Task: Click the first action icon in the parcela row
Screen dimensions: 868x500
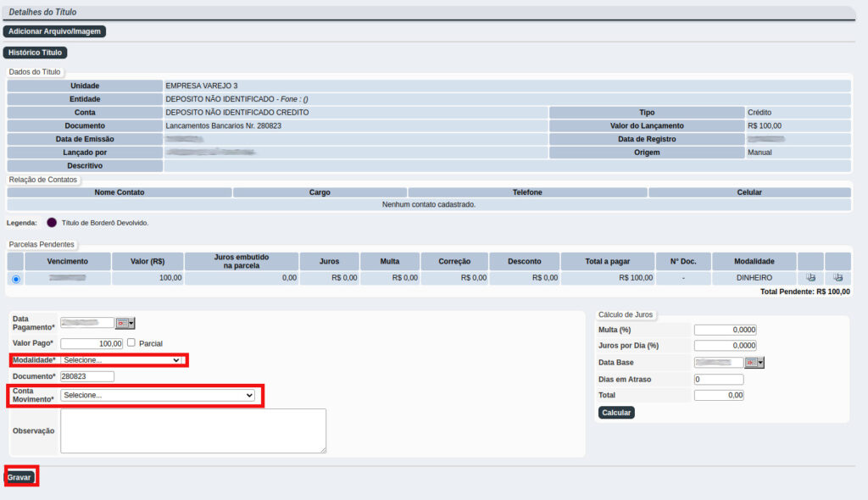Action: point(810,277)
